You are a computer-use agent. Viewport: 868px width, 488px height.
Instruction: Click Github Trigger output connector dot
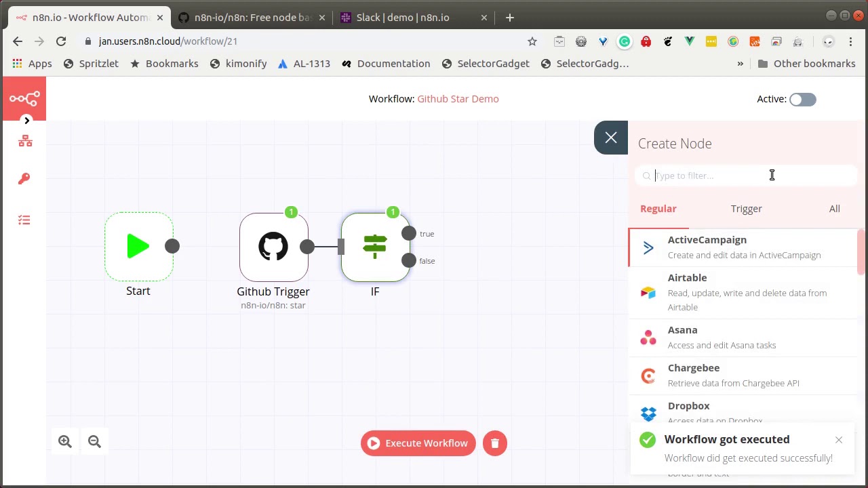point(307,247)
